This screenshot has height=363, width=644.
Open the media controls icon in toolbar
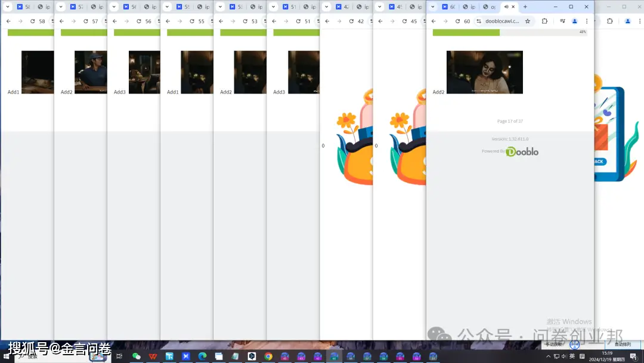[x=562, y=21]
